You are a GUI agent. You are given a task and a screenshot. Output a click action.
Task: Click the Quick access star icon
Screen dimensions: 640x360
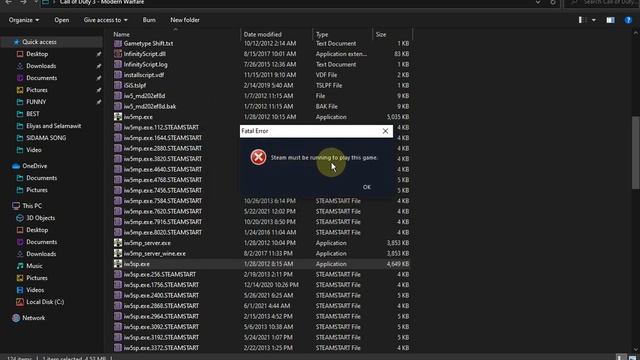click(16, 42)
